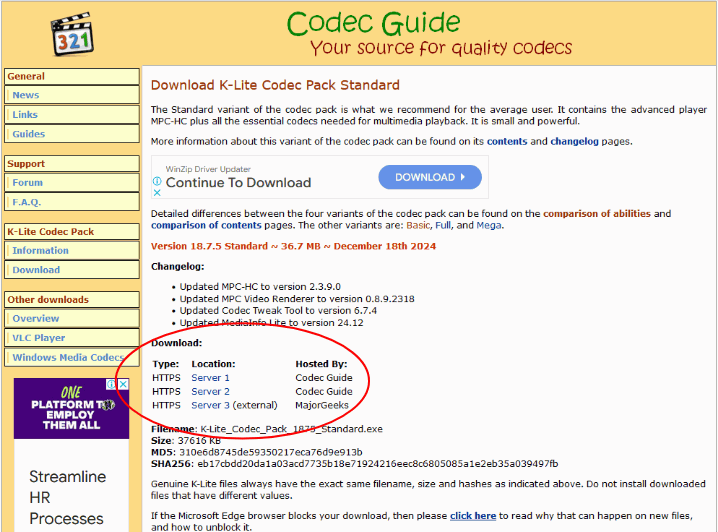Download from Server 2
The width and height of the screenshot is (718, 532).
(x=210, y=391)
